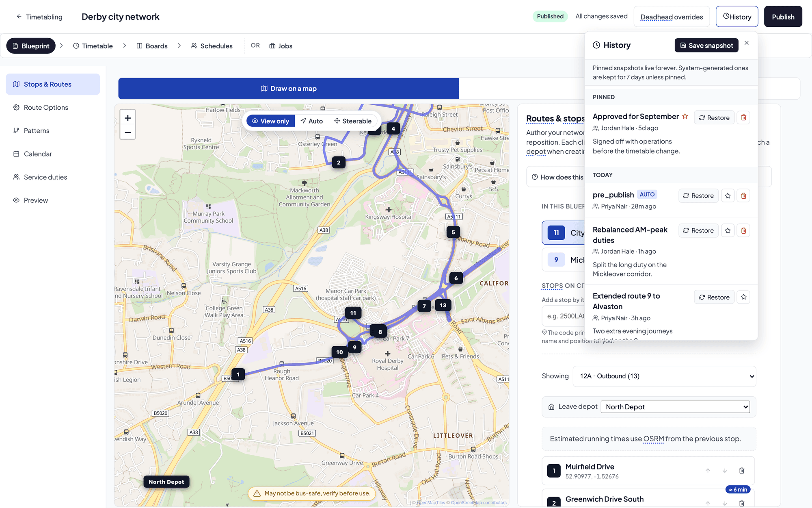Click map stop marker 13
Screen dimensions: 812x508
pyautogui.click(x=443, y=305)
